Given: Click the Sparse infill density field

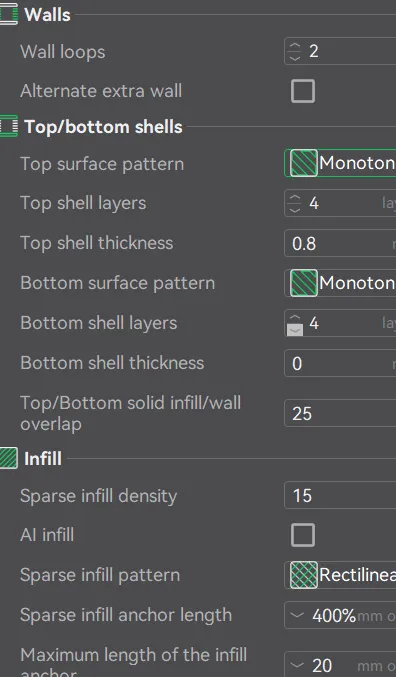Looking at the screenshot, I should (340, 495).
